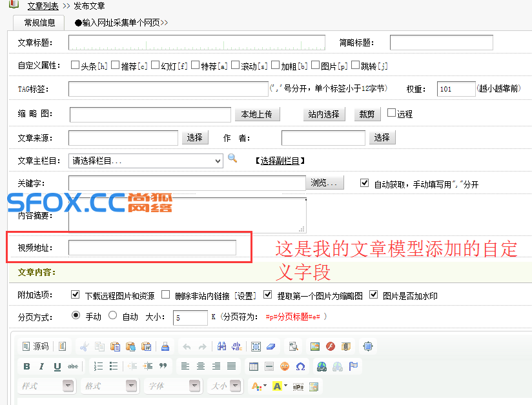532x405 pixels.
Task: Click the 本地上传 upload button
Action: click(x=256, y=114)
